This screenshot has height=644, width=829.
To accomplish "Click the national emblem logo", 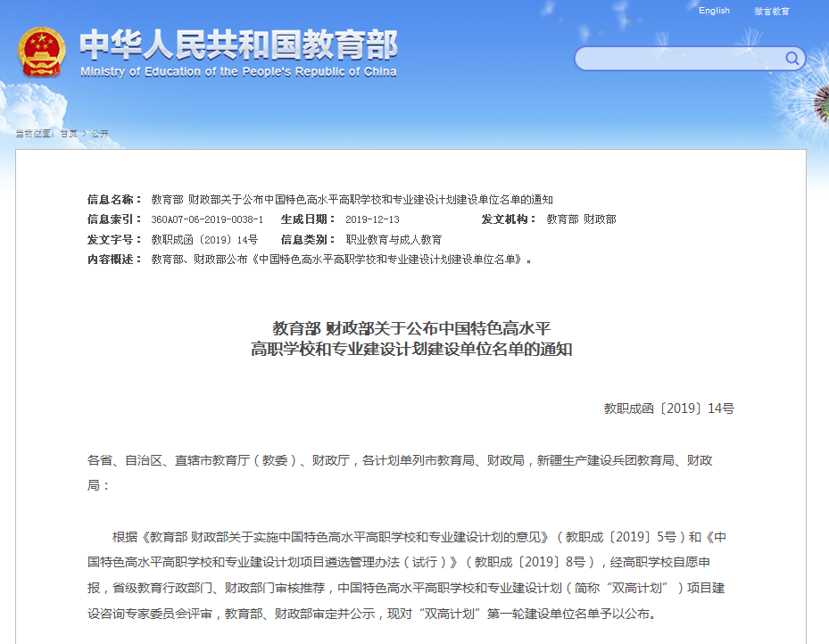I will (x=42, y=52).
